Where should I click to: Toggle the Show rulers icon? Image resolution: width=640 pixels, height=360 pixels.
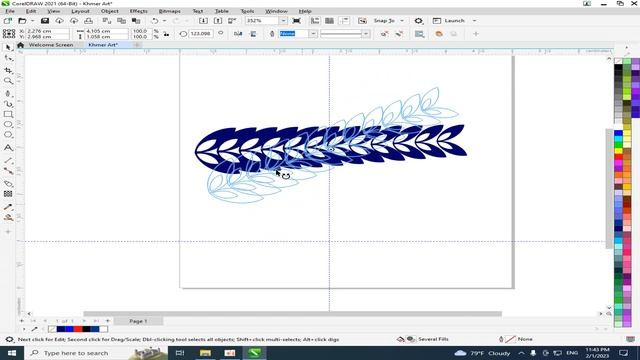pos(315,21)
